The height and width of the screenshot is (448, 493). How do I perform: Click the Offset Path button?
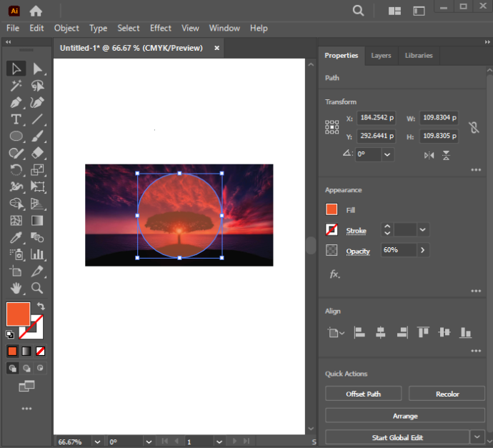364,394
